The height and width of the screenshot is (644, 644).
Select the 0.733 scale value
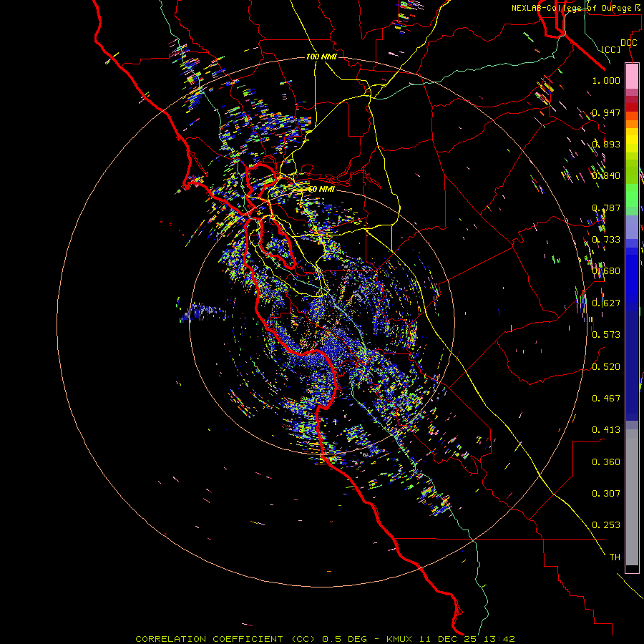[x=606, y=240]
